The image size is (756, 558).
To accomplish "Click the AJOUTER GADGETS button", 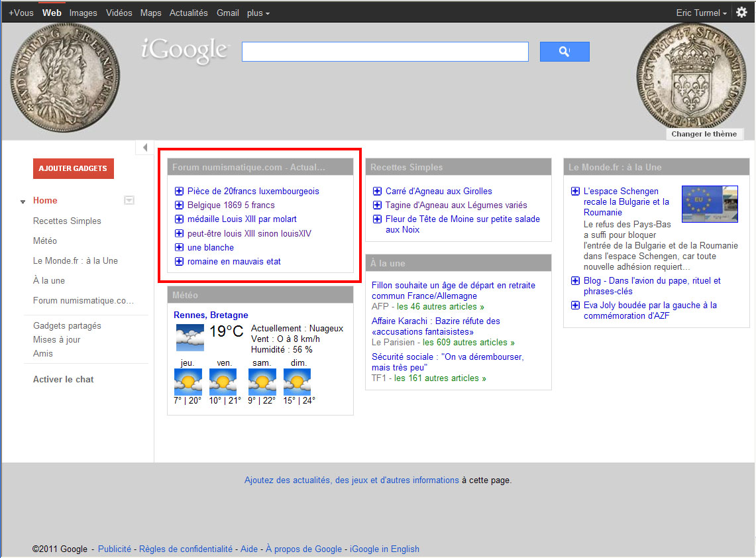I will (x=74, y=168).
